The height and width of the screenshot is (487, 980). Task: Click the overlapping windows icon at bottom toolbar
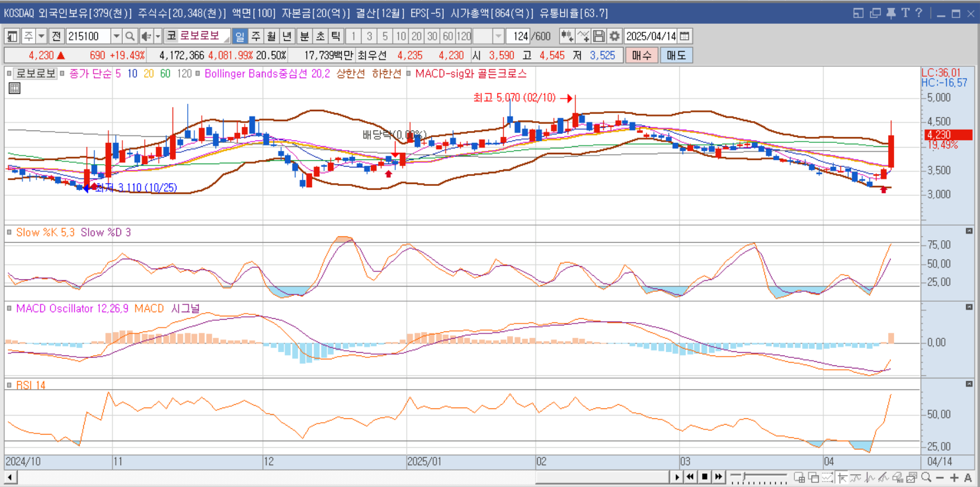(813, 477)
